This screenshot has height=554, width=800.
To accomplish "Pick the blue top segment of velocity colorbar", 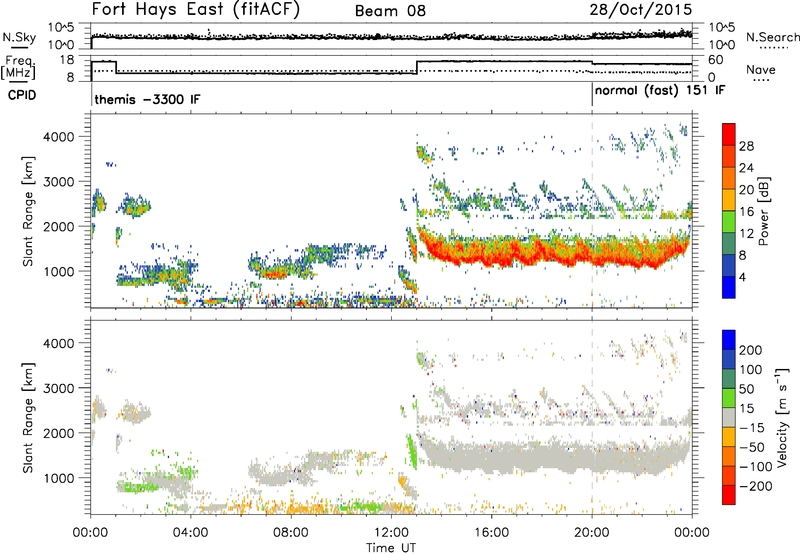I will point(729,340).
